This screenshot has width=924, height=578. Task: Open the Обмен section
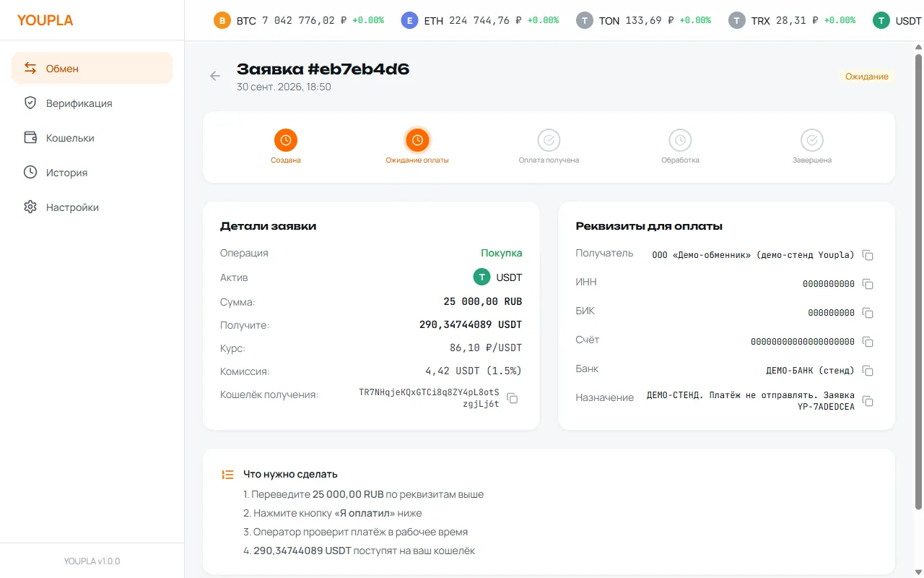pyautogui.click(x=92, y=68)
